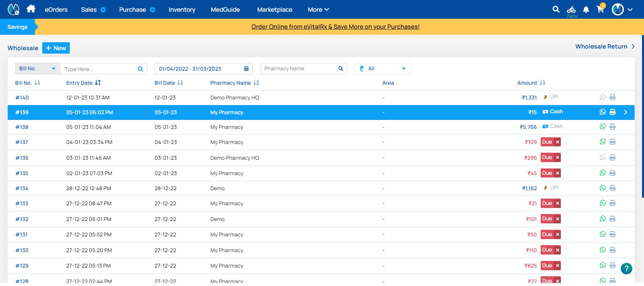The width and height of the screenshot is (644, 286).
Task: Send bill #139 via WhatsApp
Action: coord(603,112)
